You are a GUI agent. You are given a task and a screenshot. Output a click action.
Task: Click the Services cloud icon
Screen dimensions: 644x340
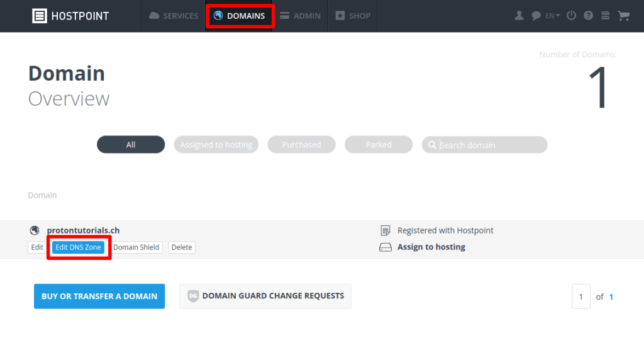coord(154,16)
